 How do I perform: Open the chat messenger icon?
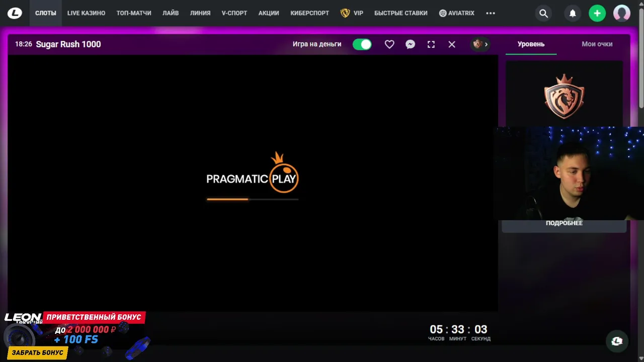[x=410, y=44]
